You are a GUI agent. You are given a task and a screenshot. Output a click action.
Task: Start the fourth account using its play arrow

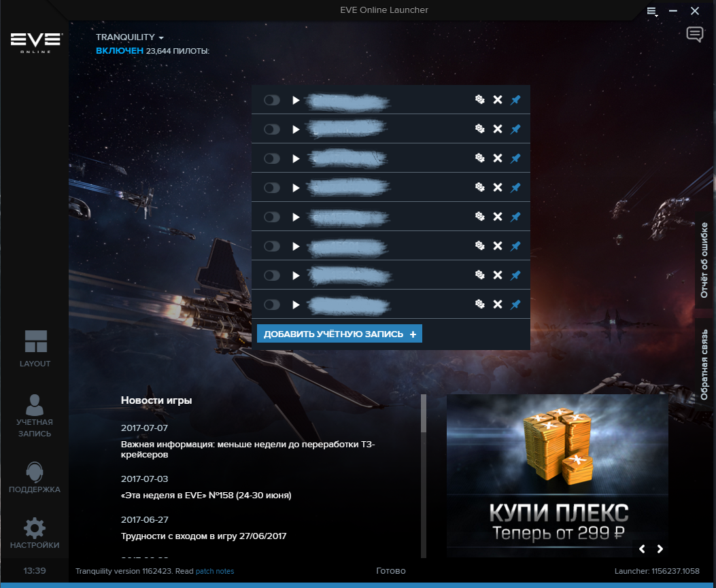coord(296,188)
